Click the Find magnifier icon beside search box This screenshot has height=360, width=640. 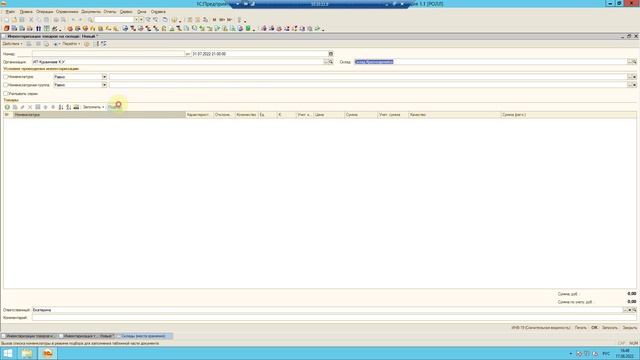[x=90, y=20]
